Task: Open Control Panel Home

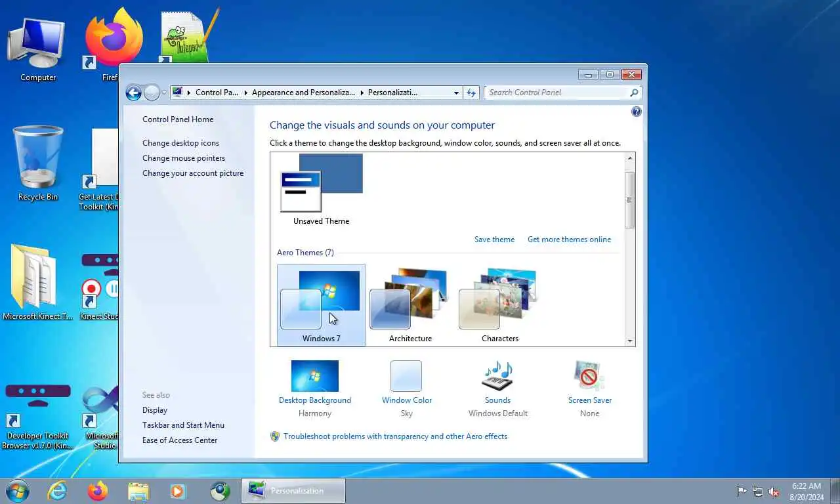Action: (x=178, y=119)
